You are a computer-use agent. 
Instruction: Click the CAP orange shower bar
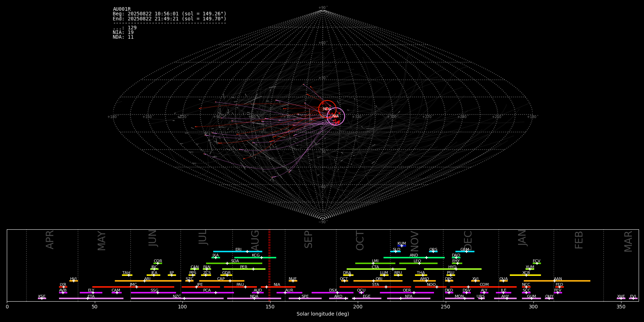click(x=222, y=281)
